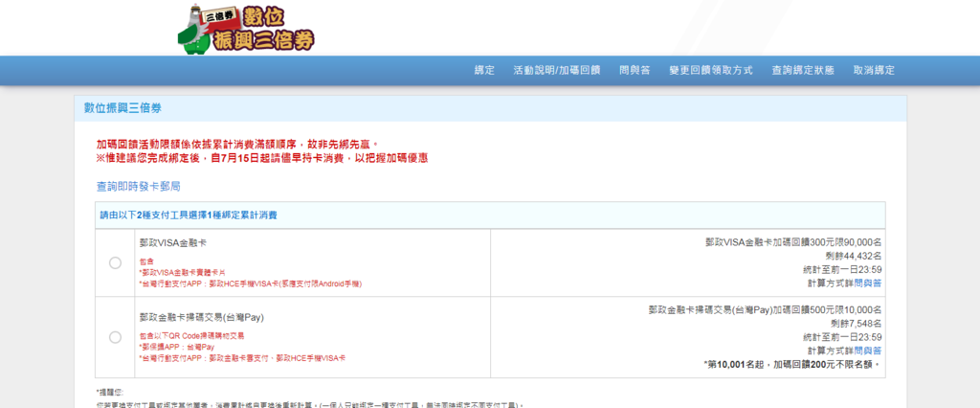Click the text 剩餘7,548名
The height and width of the screenshot is (408, 980).
click(856, 324)
